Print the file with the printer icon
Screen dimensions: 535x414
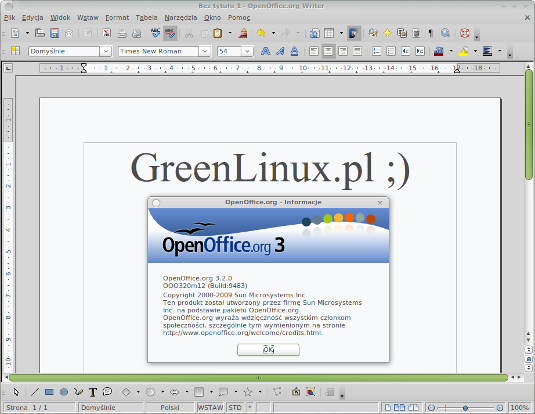tap(122, 33)
